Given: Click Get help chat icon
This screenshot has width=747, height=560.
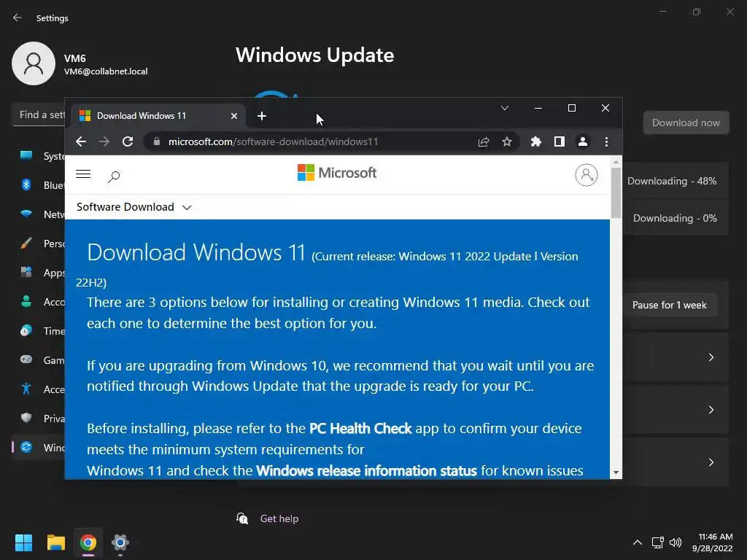Looking at the screenshot, I should (x=242, y=518).
